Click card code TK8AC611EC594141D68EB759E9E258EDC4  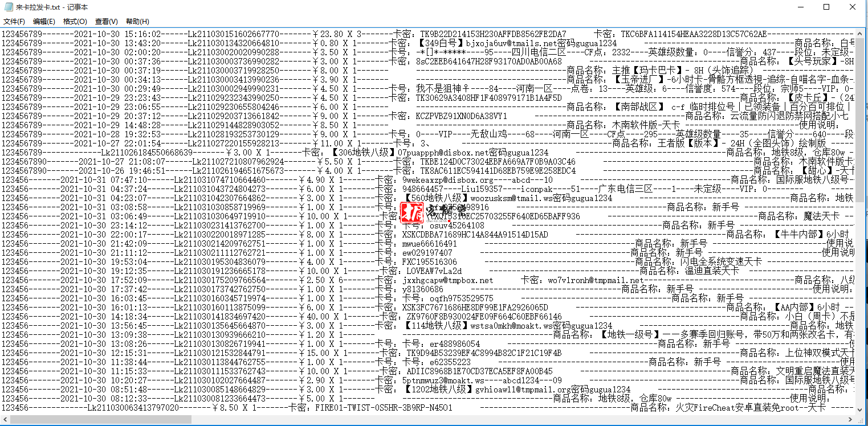pyautogui.click(x=498, y=171)
